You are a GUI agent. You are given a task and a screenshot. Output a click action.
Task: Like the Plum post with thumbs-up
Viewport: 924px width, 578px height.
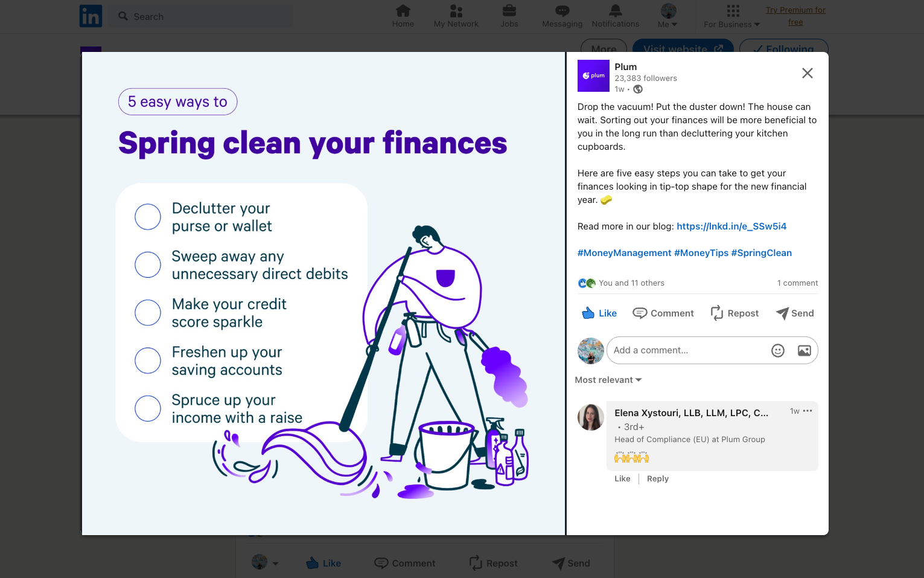[599, 313]
